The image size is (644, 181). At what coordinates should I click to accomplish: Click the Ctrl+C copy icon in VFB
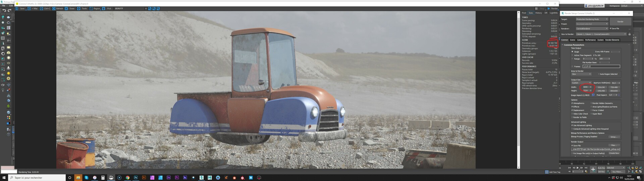pyautogui.click(x=41, y=8)
